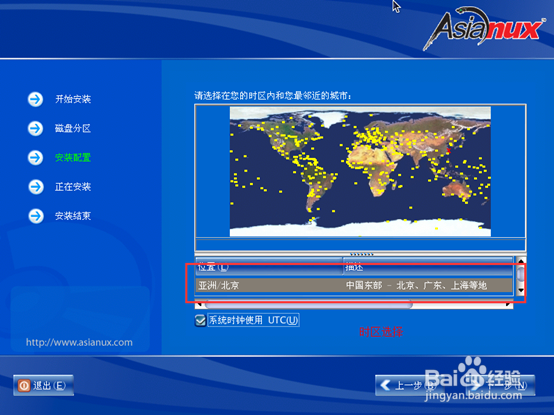Viewport: 554px width, 415px height.
Task: Click the right arrow of horizontal scrollbar
Action: click(x=508, y=304)
